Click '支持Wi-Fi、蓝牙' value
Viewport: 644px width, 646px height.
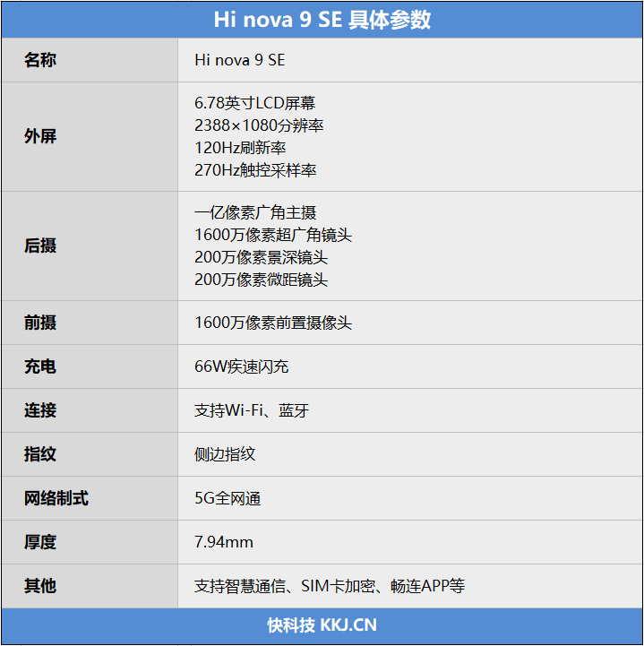click(252, 410)
